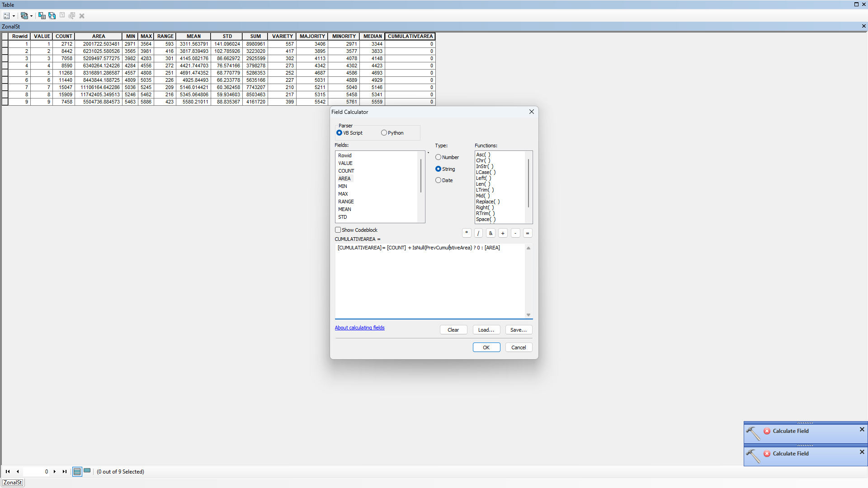The width and height of the screenshot is (868, 488).
Task: Select VALUE in Fields list
Action: click(345, 163)
